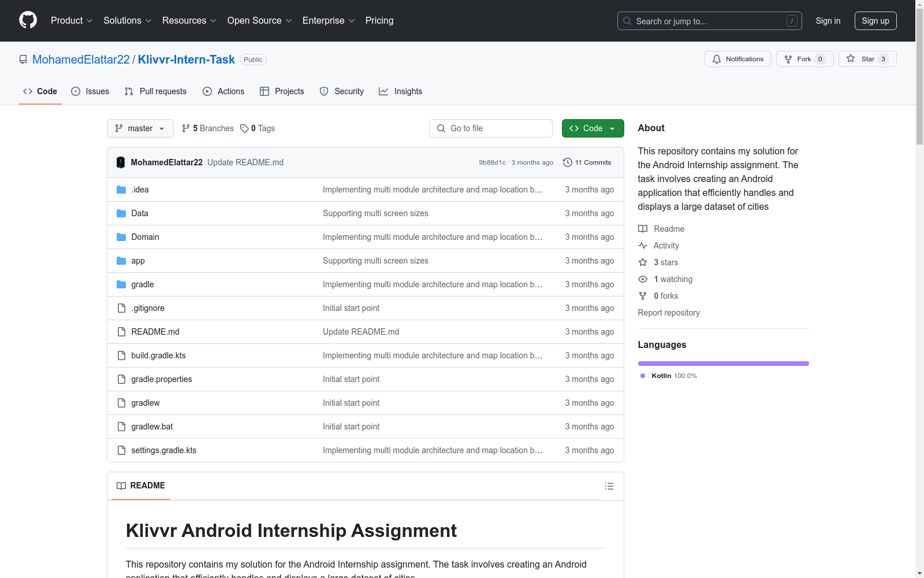Click the Domain folder icon
924x578 pixels.
point(121,237)
